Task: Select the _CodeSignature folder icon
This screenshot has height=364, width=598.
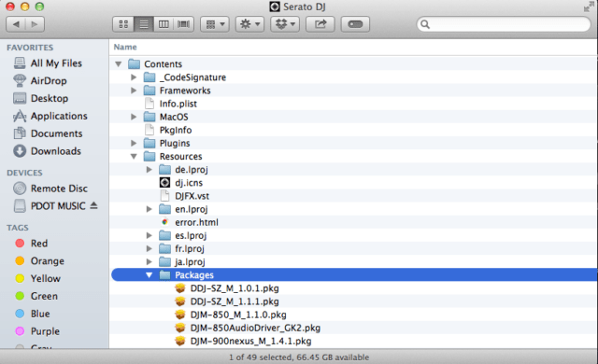Action: [x=149, y=77]
